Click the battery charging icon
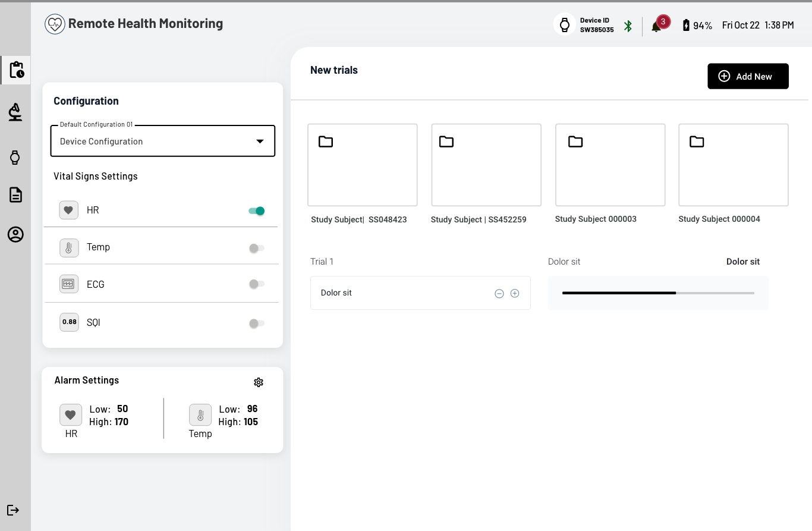 tap(687, 25)
